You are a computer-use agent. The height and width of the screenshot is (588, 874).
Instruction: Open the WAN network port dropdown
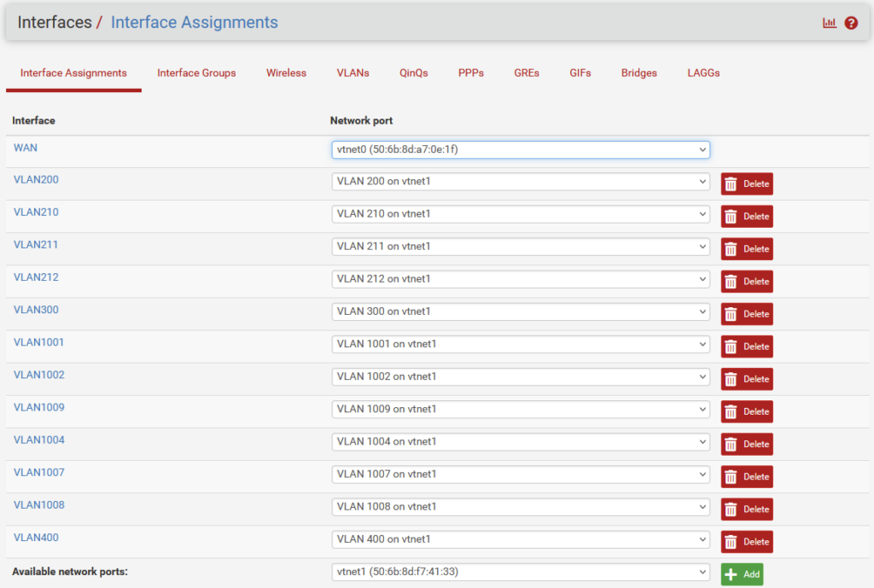point(521,149)
